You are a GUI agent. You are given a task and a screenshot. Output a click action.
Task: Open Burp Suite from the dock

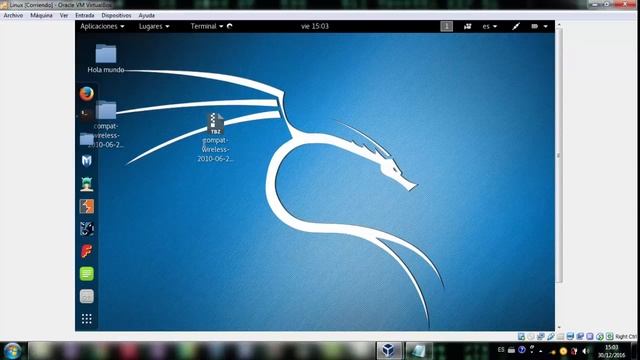[87, 207]
